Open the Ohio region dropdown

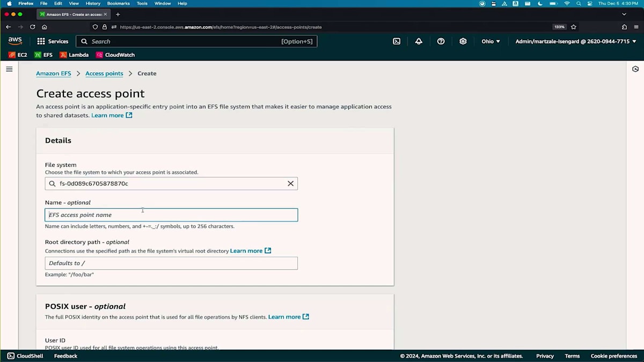click(x=491, y=41)
